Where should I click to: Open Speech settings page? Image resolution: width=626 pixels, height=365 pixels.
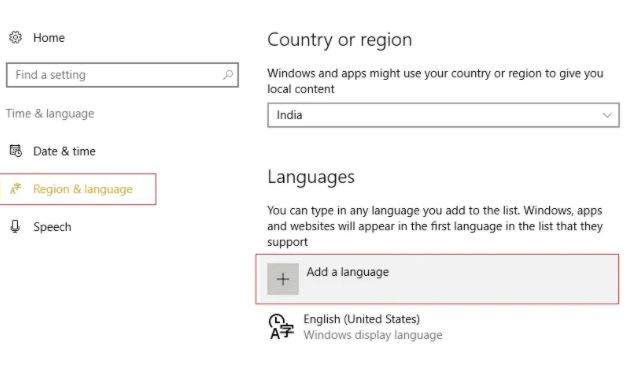point(52,227)
